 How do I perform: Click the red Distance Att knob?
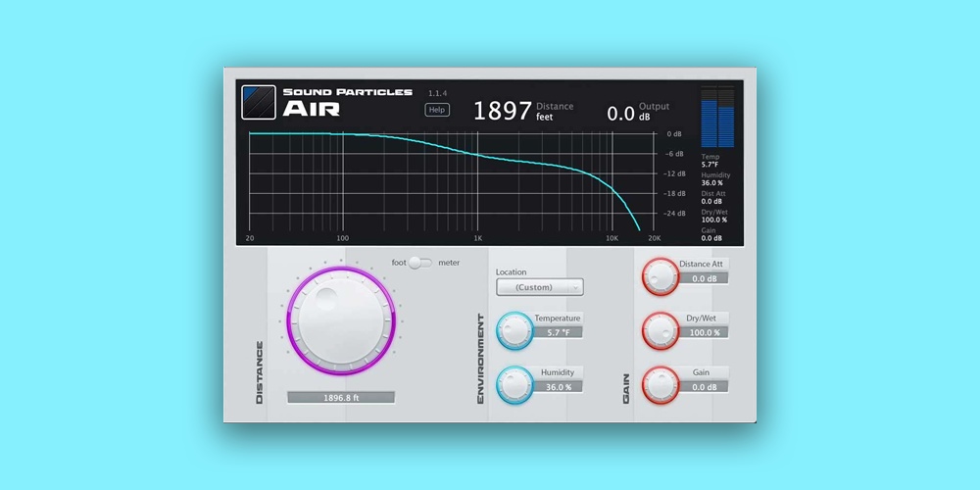660,277
